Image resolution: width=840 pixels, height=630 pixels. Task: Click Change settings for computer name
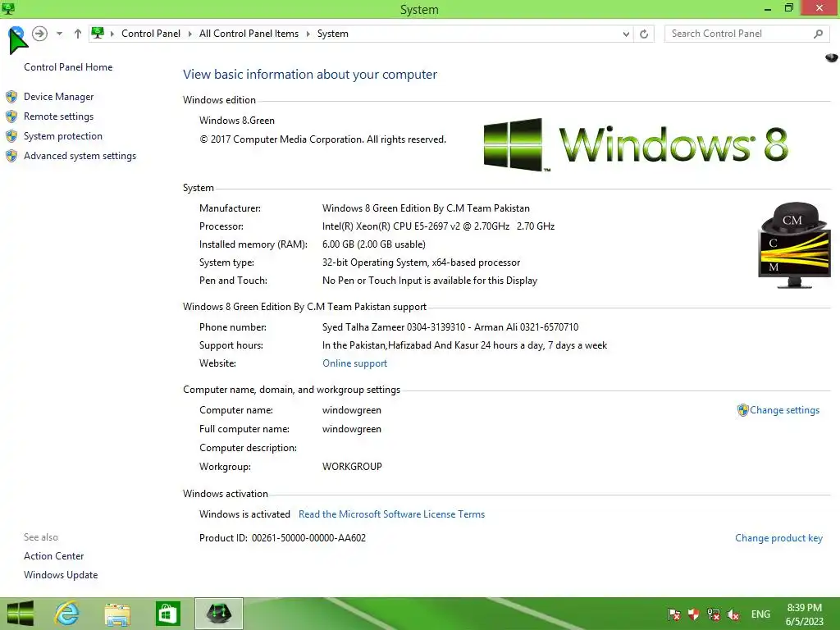(784, 410)
